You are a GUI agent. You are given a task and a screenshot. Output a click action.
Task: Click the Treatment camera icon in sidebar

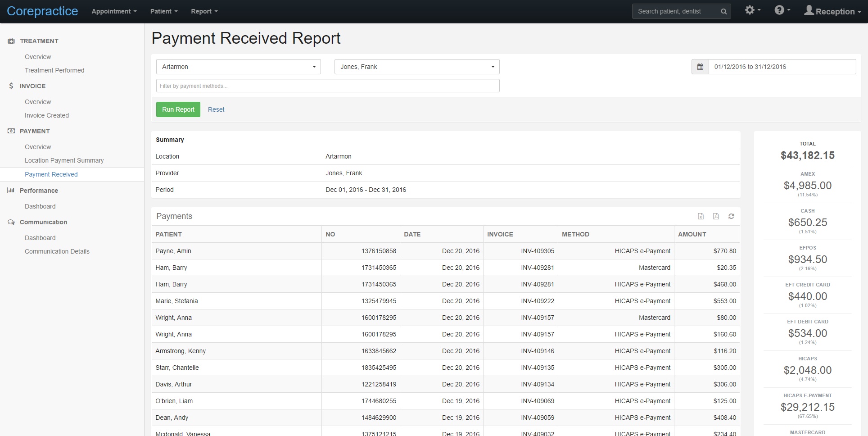pyautogui.click(x=10, y=41)
